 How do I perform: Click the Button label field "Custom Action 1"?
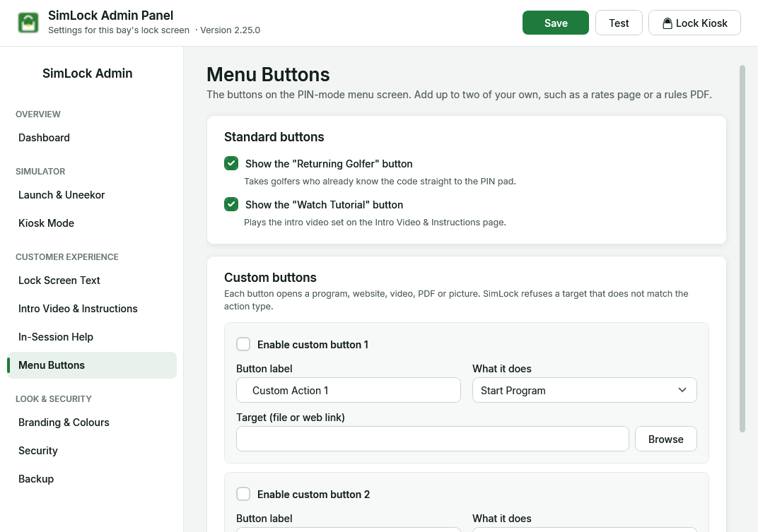point(348,390)
